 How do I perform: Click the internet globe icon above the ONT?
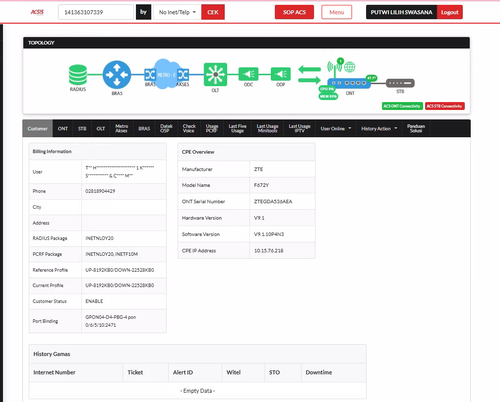pyautogui.click(x=349, y=67)
